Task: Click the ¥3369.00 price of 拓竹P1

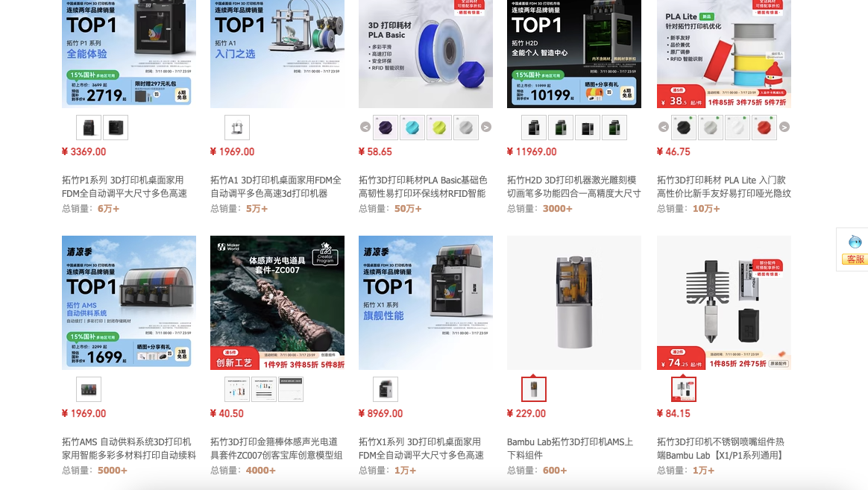Action: 84,151
